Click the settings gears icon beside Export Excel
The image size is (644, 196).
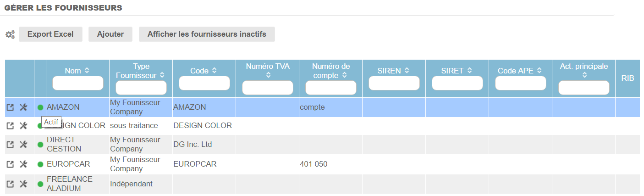click(10, 34)
